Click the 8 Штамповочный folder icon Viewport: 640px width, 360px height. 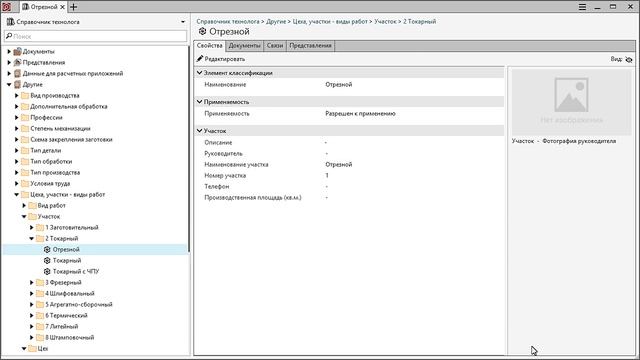coord(40,338)
